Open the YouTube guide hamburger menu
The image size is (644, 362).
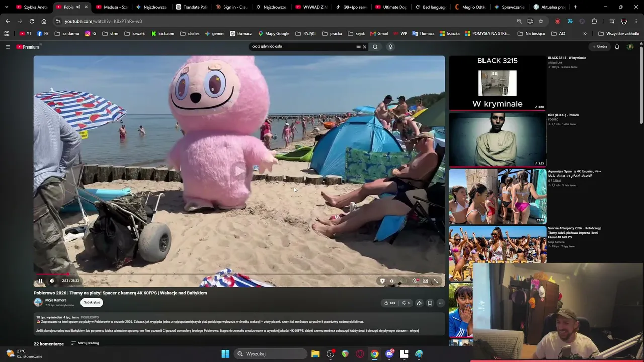[8, 47]
